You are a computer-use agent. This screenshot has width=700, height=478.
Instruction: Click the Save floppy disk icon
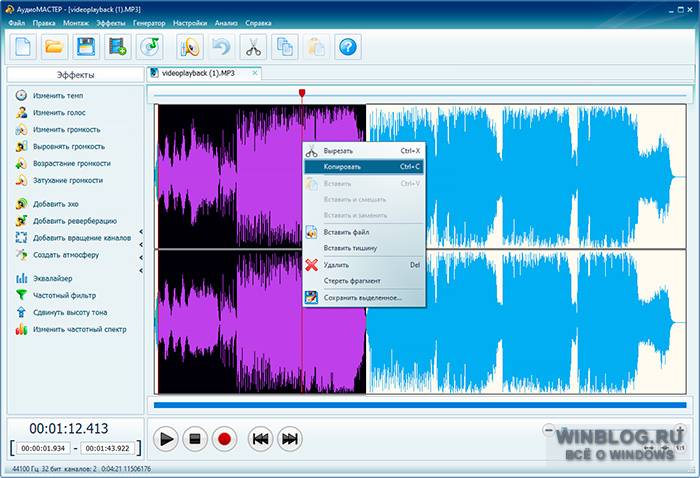(86, 45)
